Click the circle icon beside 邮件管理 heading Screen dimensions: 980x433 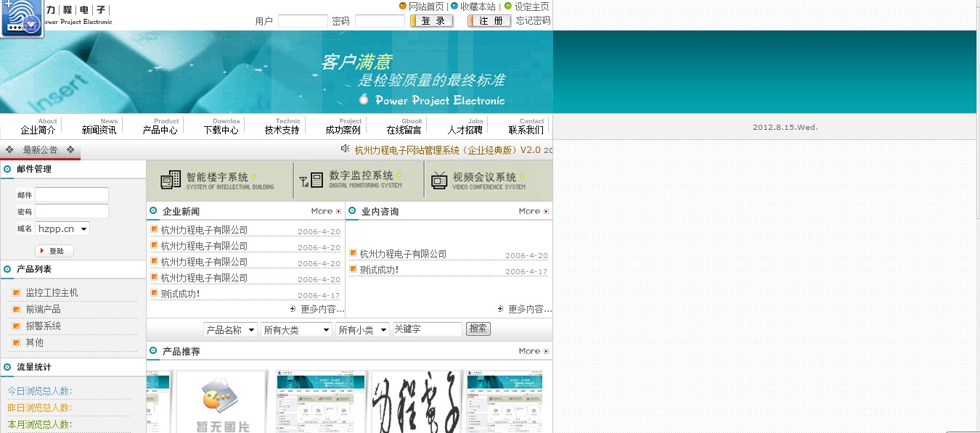click(7, 169)
